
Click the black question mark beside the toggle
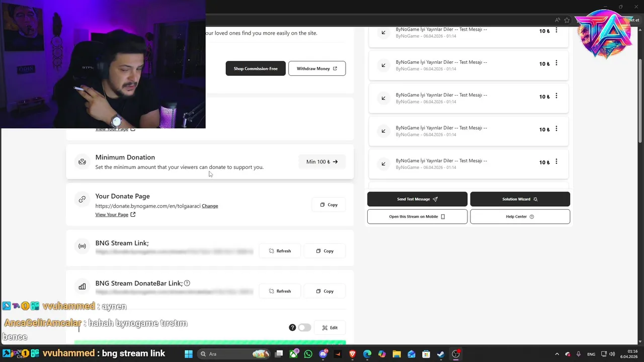(x=292, y=327)
